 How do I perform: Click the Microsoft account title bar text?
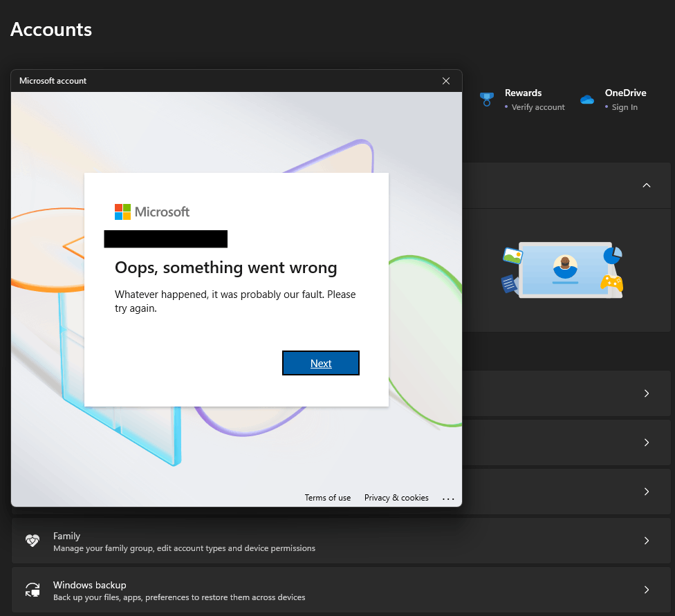pos(53,81)
